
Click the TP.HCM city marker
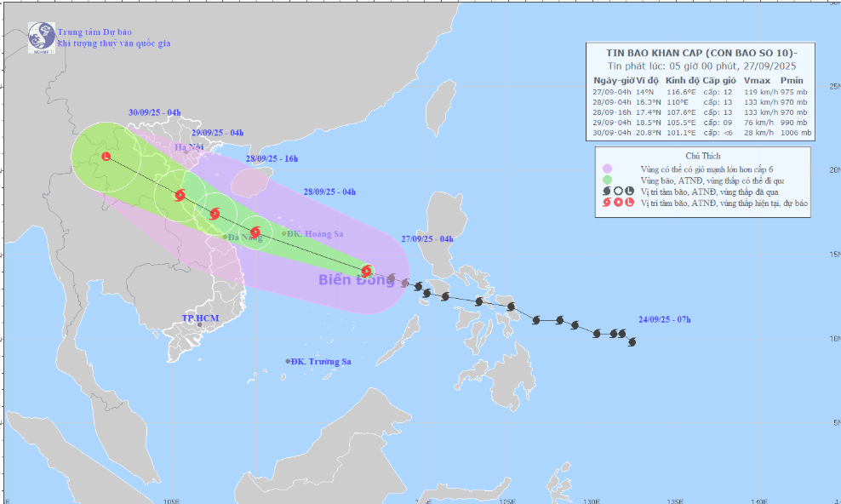(x=200, y=324)
